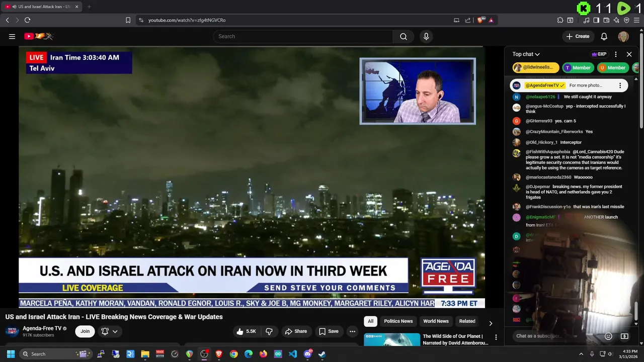Click the youtube.com URL in address bar
This screenshot has height=362, width=644.
pyautogui.click(x=187, y=20)
